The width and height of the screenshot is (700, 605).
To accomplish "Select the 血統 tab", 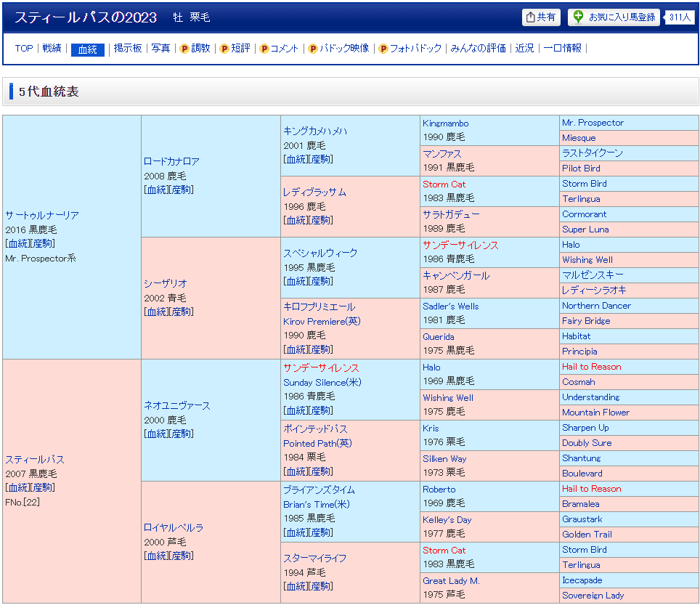I will point(87,49).
